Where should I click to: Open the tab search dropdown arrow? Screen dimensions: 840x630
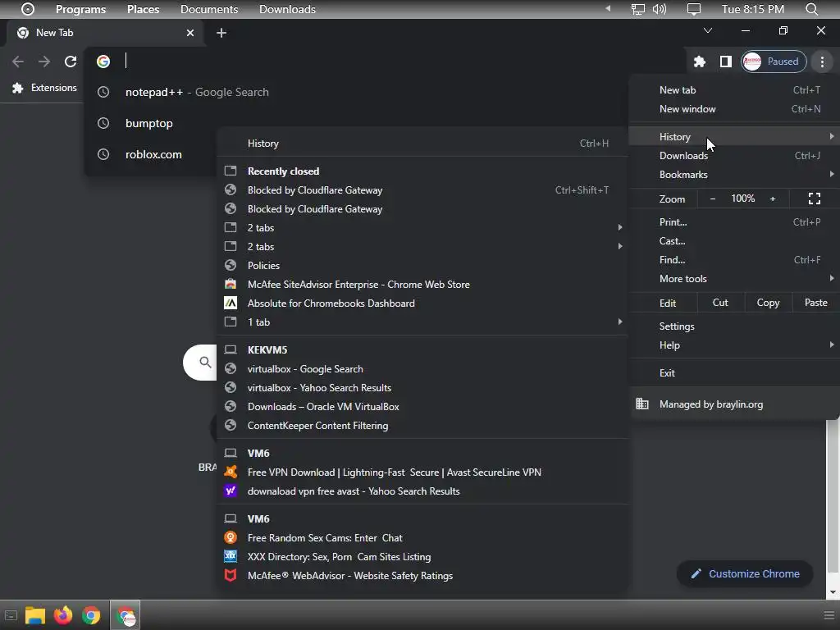(708, 30)
